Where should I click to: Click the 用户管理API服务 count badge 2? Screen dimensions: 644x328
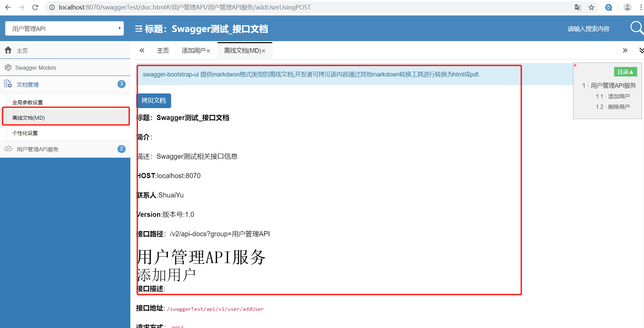(122, 149)
